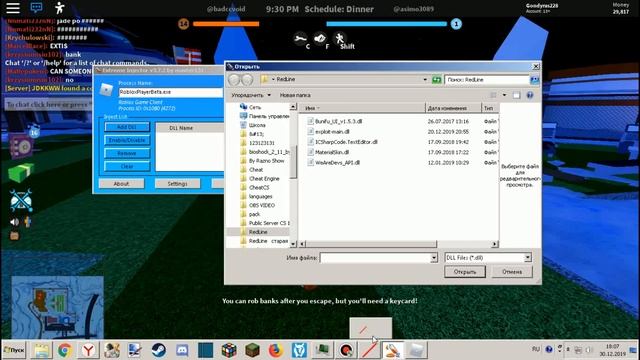This screenshot has height=360, width=640.
Task: Click Add DLL in the Extreme Injector window
Action: pos(127,127)
